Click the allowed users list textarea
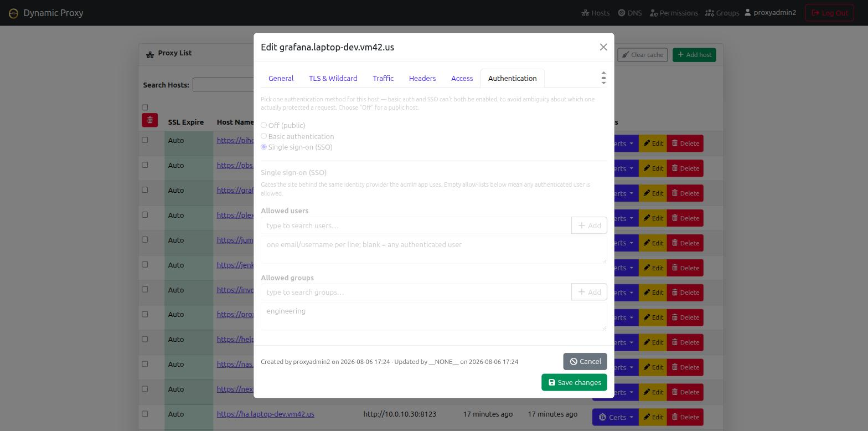The width and height of the screenshot is (868, 431). click(x=434, y=249)
